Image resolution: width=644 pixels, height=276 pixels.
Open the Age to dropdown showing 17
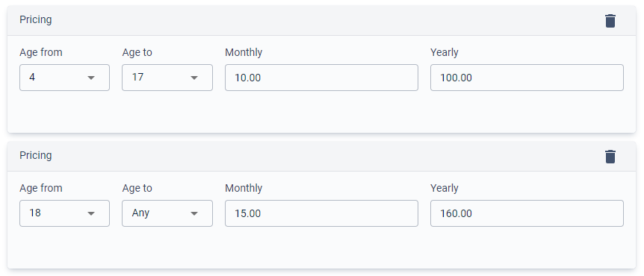pos(167,78)
